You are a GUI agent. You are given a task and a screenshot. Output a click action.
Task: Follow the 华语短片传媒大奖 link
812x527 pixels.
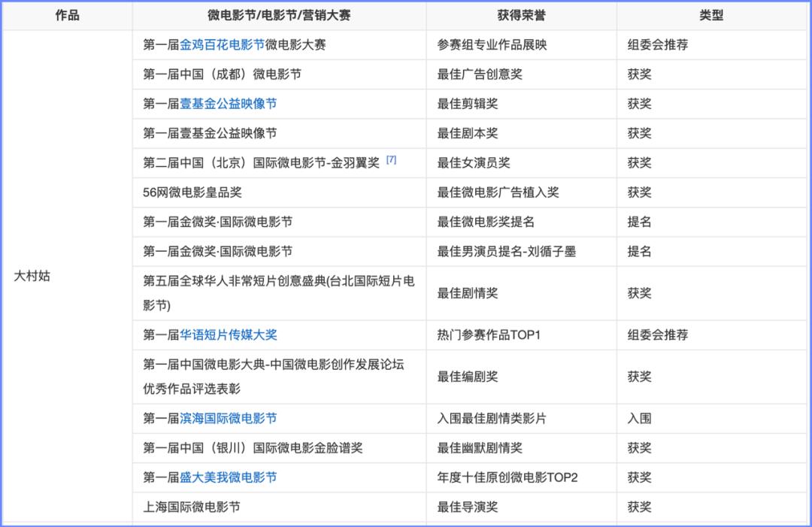(x=229, y=335)
